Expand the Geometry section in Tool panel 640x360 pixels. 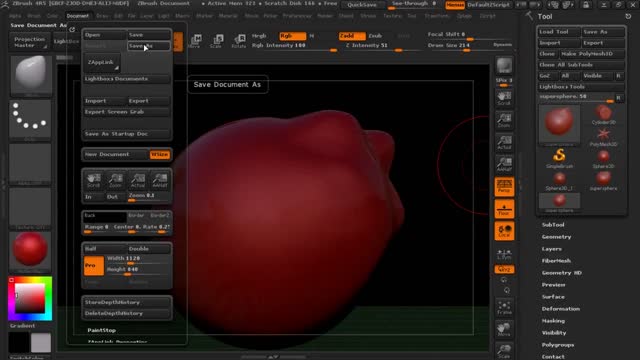pyautogui.click(x=556, y=237)
